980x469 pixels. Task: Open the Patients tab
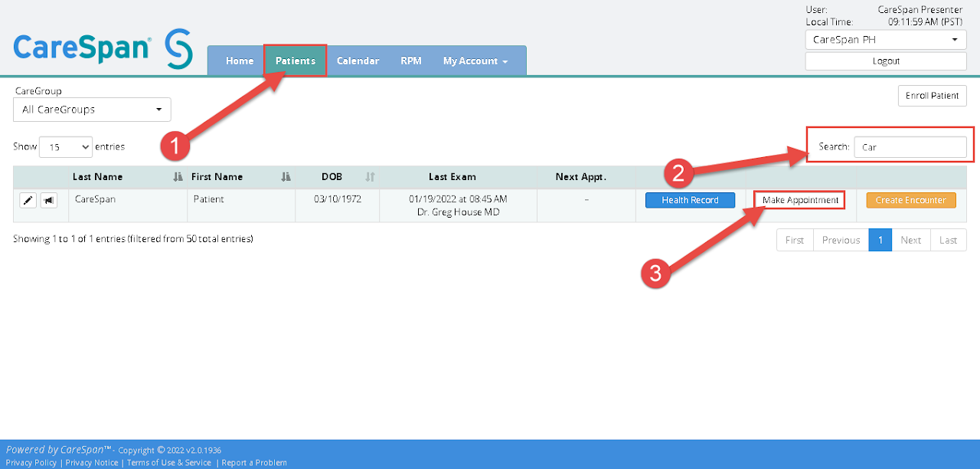pyautogui.click(x=296, y=61)
